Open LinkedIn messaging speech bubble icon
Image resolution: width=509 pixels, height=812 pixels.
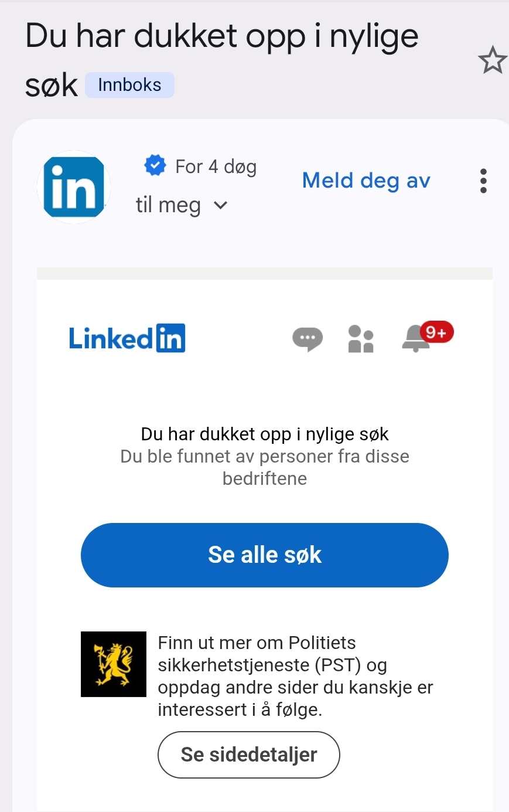click(308, 339)
